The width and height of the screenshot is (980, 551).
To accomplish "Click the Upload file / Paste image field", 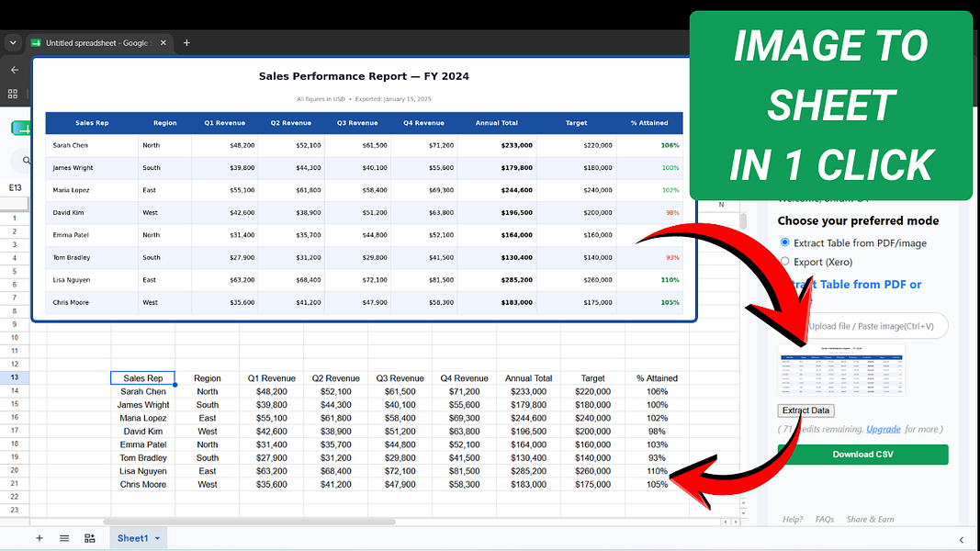I will (871, 326).
